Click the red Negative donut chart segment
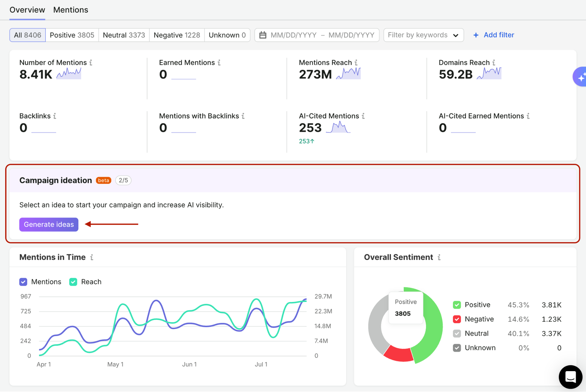This screenshot has width=586, height=392. click(x=398, y=354)
